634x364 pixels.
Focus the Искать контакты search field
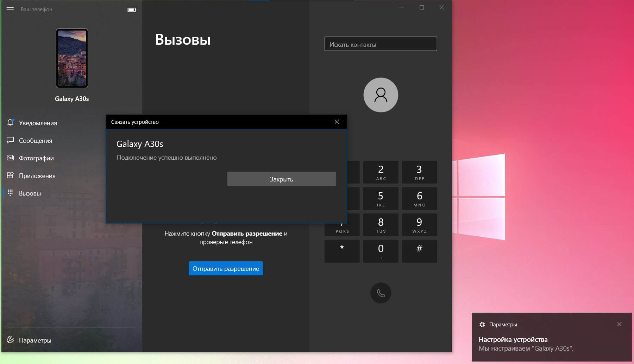(x=381, y=44)
